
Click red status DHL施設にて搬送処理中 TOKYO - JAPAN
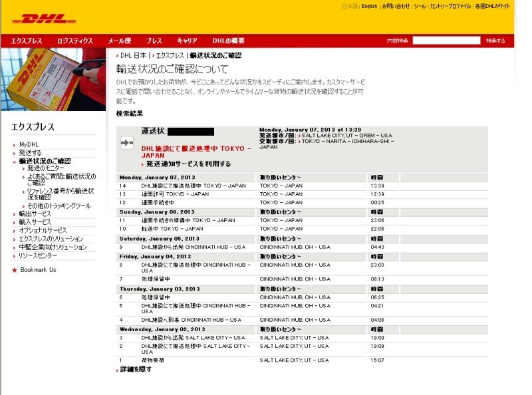click(x=196, y=152)
